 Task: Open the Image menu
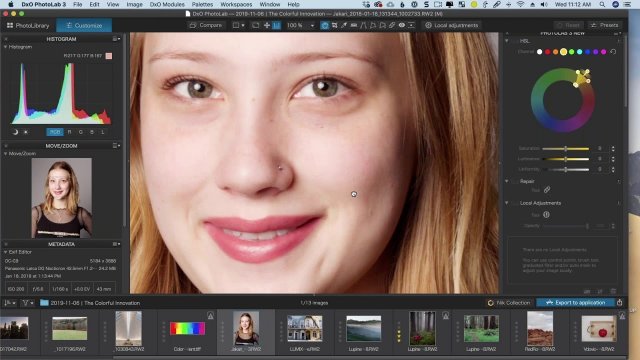point(134,4)
